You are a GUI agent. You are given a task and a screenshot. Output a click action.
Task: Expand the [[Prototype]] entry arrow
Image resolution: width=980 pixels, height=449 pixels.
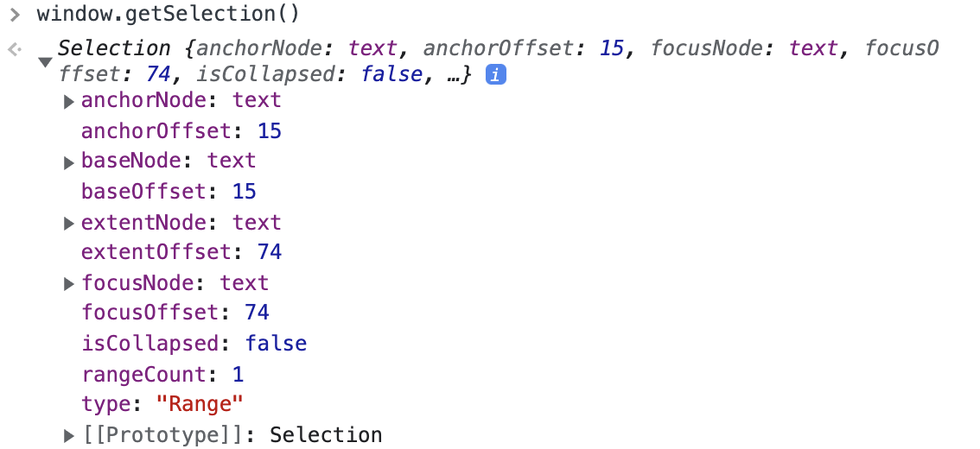[69, 436]
